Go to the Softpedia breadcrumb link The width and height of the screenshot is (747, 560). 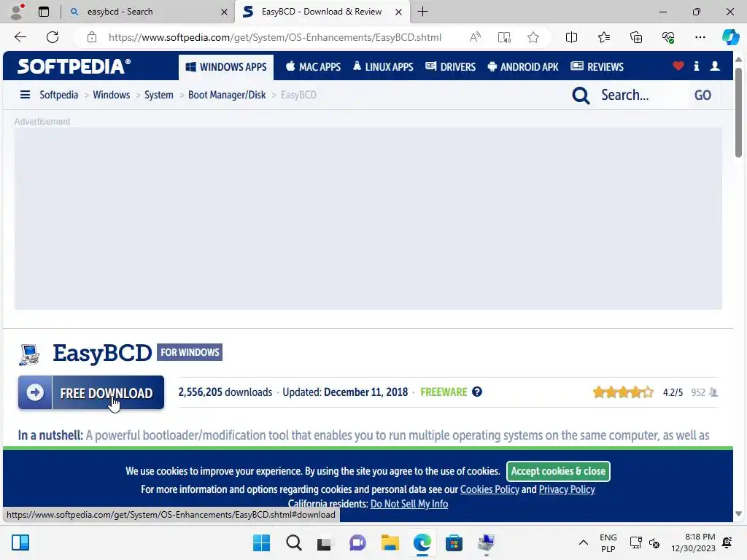point(58,95)
